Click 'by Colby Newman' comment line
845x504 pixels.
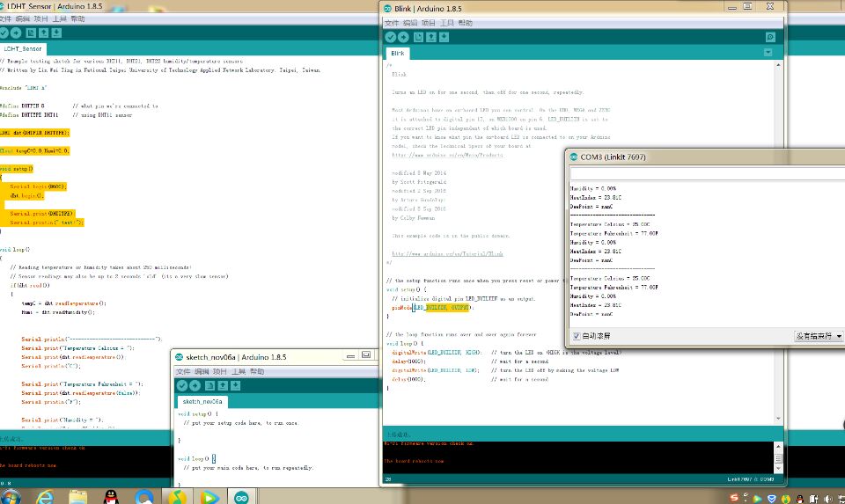[x=414, y=218]
